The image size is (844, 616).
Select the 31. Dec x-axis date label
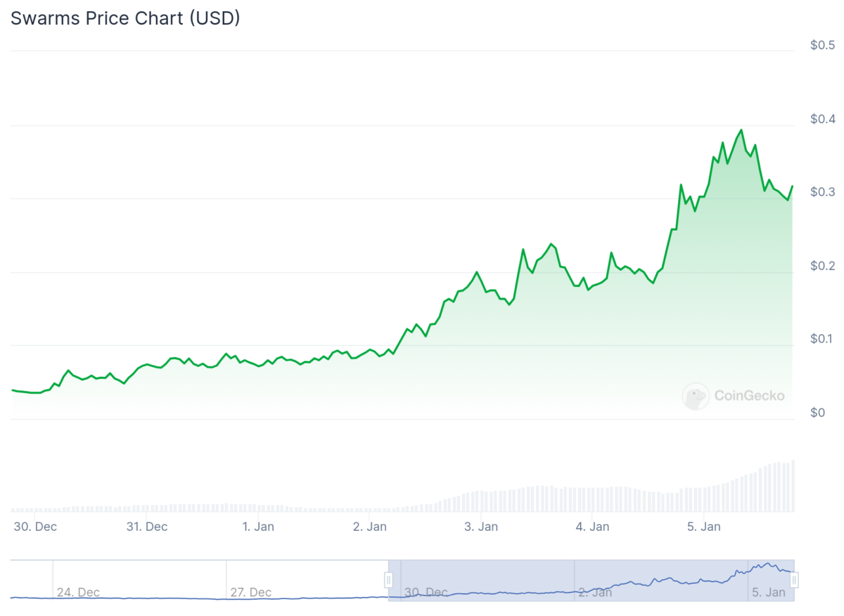(x=146, y=526)
